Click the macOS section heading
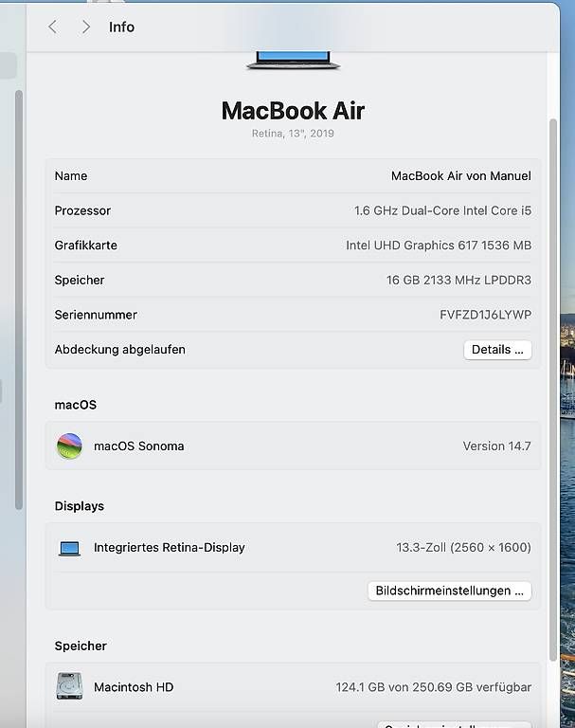 pyautogui.click(x=76, y=405)
